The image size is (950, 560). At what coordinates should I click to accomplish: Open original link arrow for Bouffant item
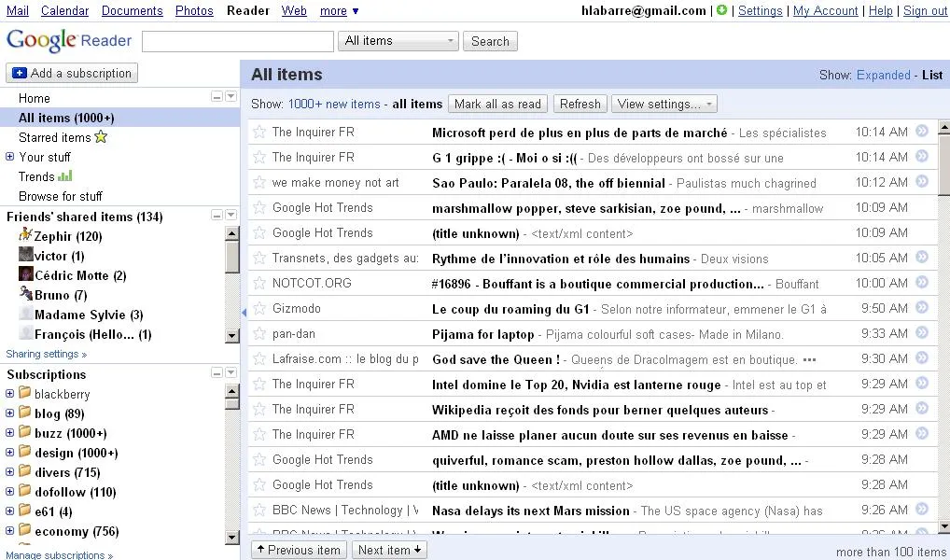[x=921, y=283]
